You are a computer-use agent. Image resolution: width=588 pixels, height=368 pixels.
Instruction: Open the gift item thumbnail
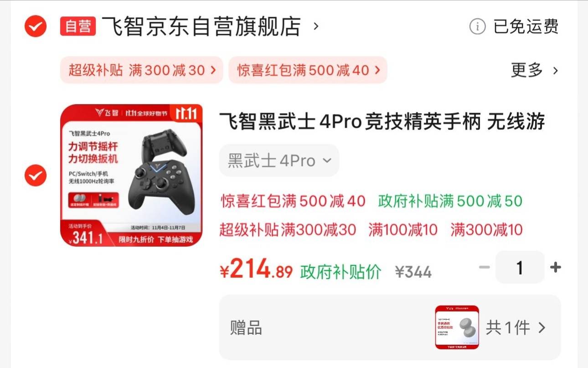tap(457, 327)
